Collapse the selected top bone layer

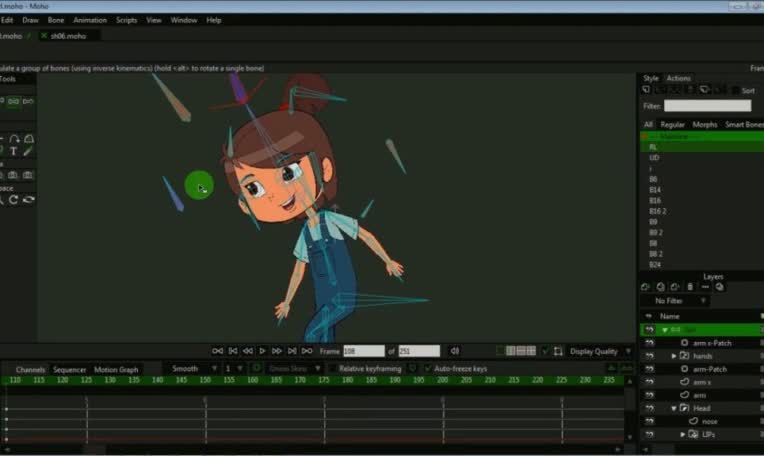tap(665, 330)
